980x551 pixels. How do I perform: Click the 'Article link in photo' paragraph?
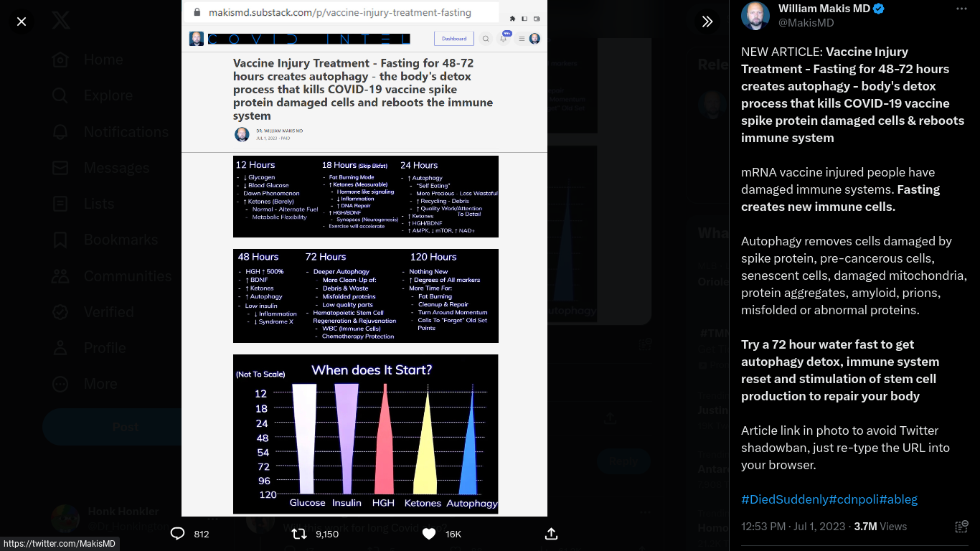tap(845, 448)
